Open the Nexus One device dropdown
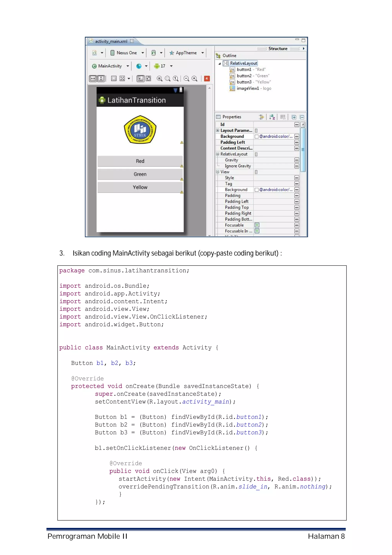The height and width of the screenshot is (555, 392). coord(127,53)
